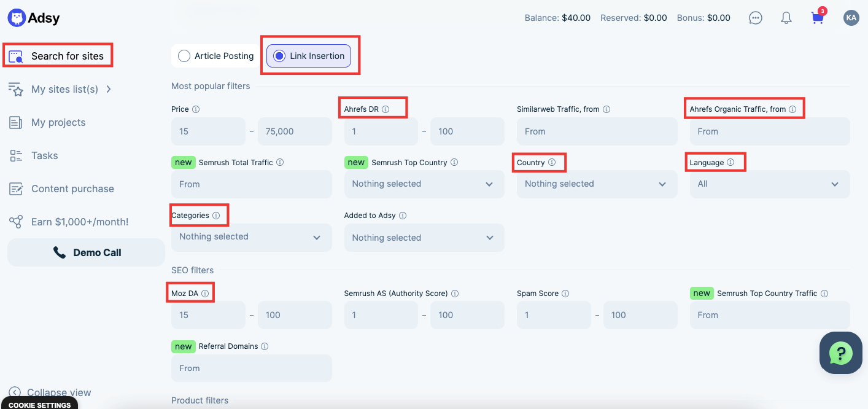Open the chat messages bubble icon
Image resolution: width=868 pixels, height=409 pixels.
(756, 18)
